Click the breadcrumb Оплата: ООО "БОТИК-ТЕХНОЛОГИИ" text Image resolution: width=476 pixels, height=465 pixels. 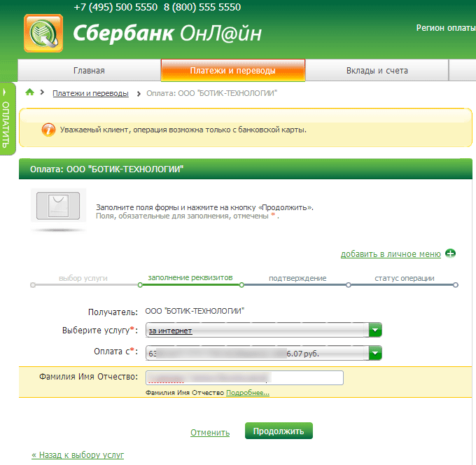[211, 93]
